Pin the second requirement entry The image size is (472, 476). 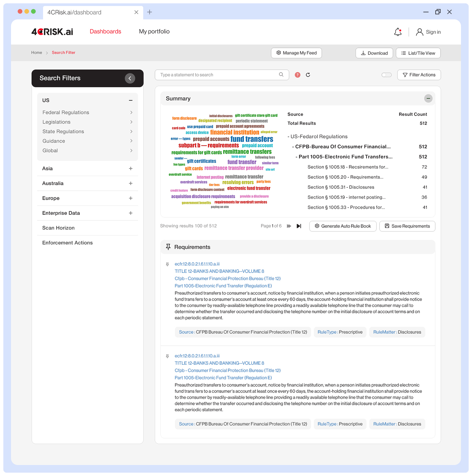pos(168,356)
